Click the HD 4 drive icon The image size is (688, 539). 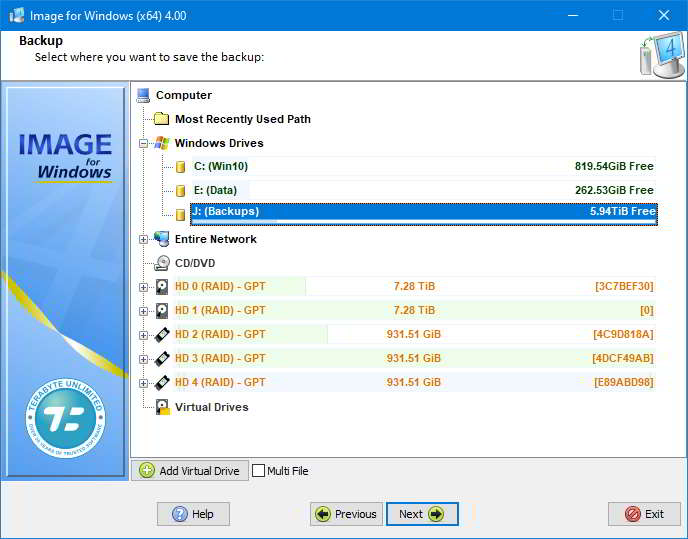(x=162, y=383)
